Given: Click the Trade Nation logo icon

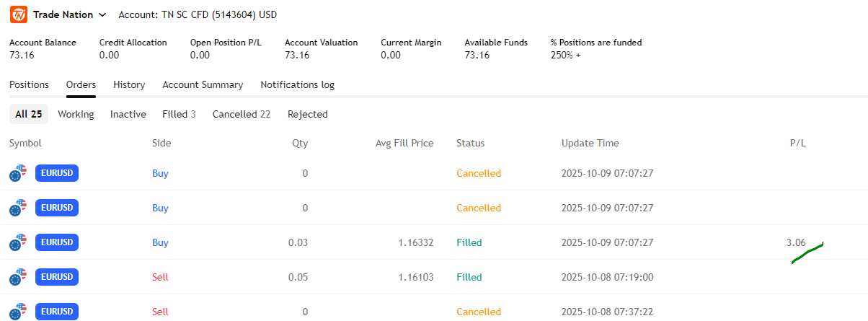Looking at the screenshot, I should [18, 14].
